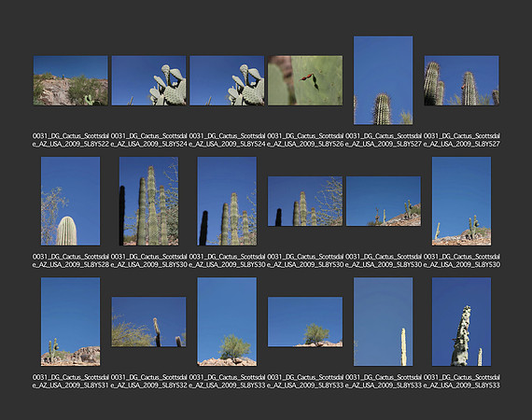Viewport: 532px width, 420px height.
Task: Select the 5L8Y531 saguaro on rocky hill thumbnail
Action: [71, 322]
